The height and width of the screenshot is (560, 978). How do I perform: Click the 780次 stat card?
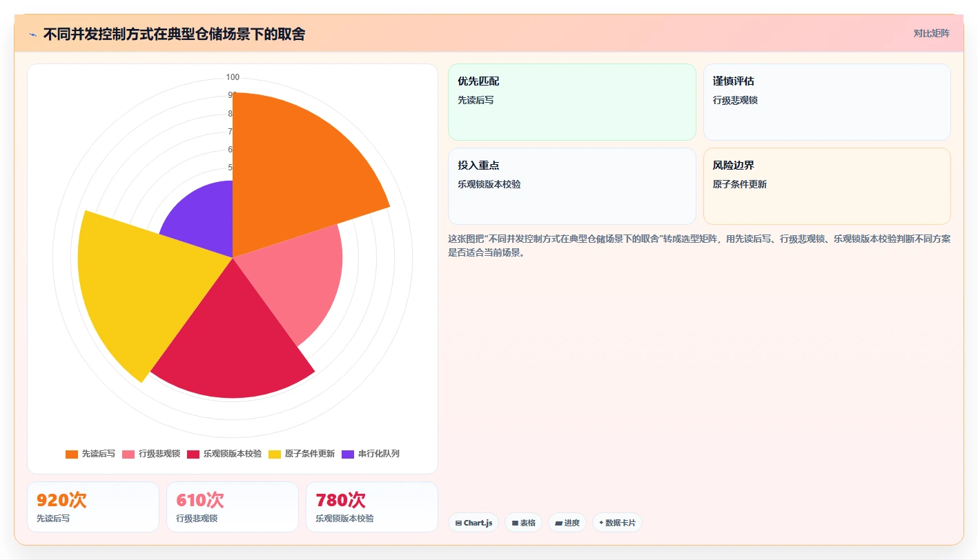[372, 507]
